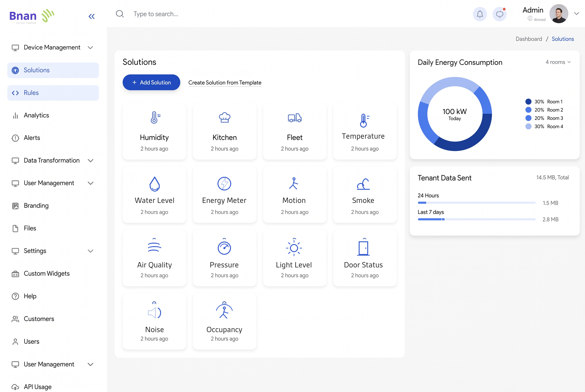Image resolution: width=585 pixels, height=392 pixels.
Task: Expand the User Management chevron above Branding
Action: pyautogui.click(x=91, y=183)
